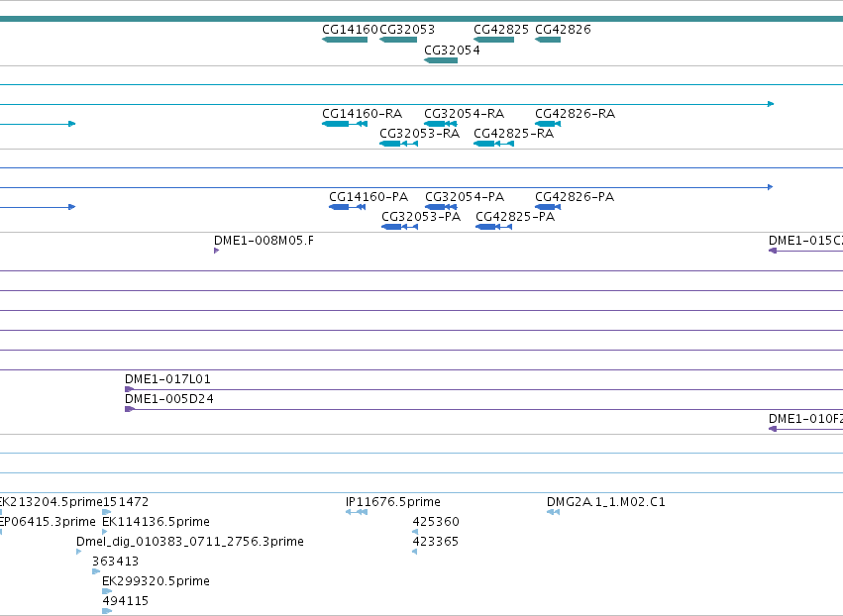
Task: Click the label text CG32054
Action: pyautogui.click(x=452, y=50)
